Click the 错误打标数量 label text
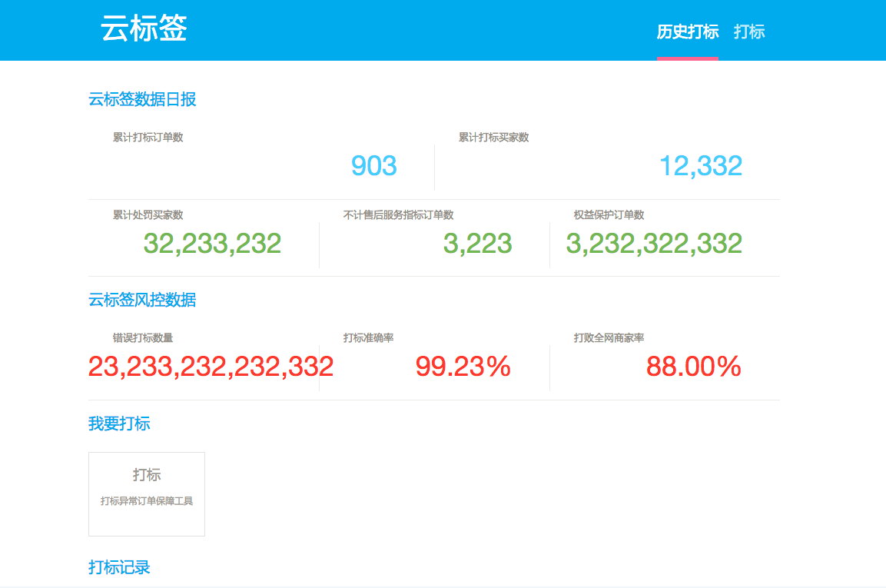The height and width of the screenshot is (588, 886). [142, 337]
